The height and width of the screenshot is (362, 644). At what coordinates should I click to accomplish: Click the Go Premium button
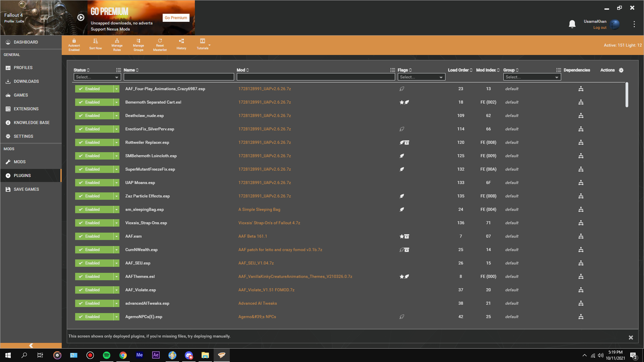click(x=176, y=18)
